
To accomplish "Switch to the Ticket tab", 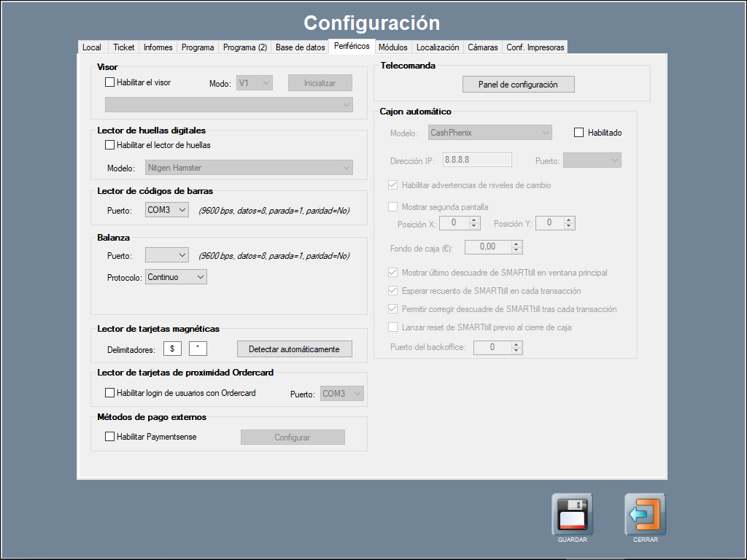I will tap(123, 47).
